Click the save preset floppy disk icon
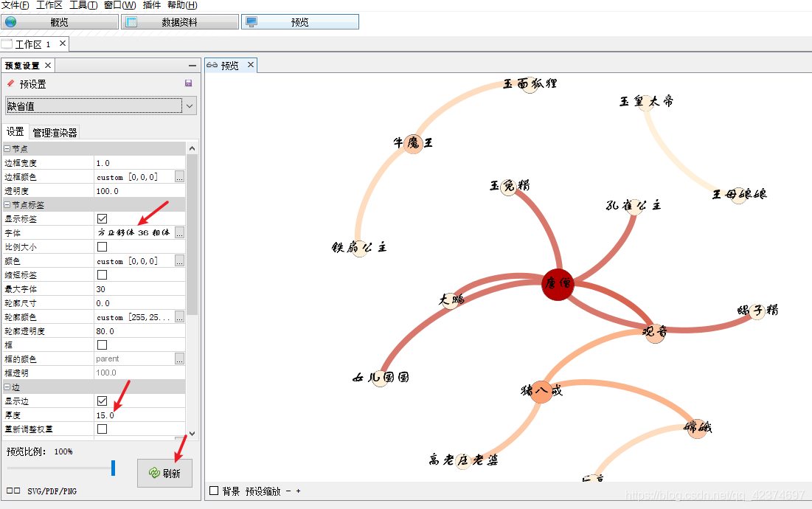Image resolution: width=812 pixels, height=509 pixels. 189,83
